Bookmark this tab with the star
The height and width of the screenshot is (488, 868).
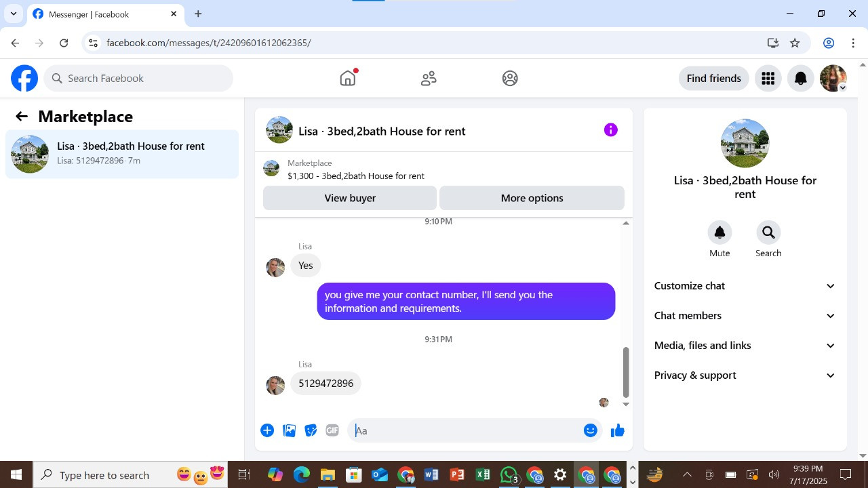pos(795,43)
